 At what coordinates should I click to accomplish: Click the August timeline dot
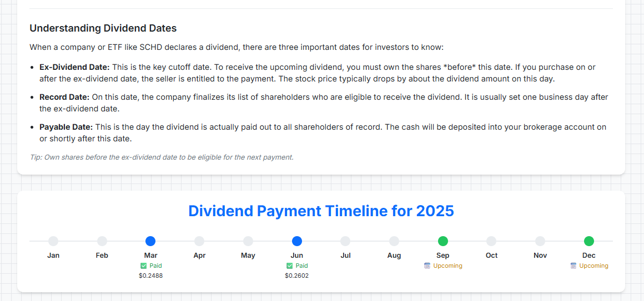tap(394, 241)
